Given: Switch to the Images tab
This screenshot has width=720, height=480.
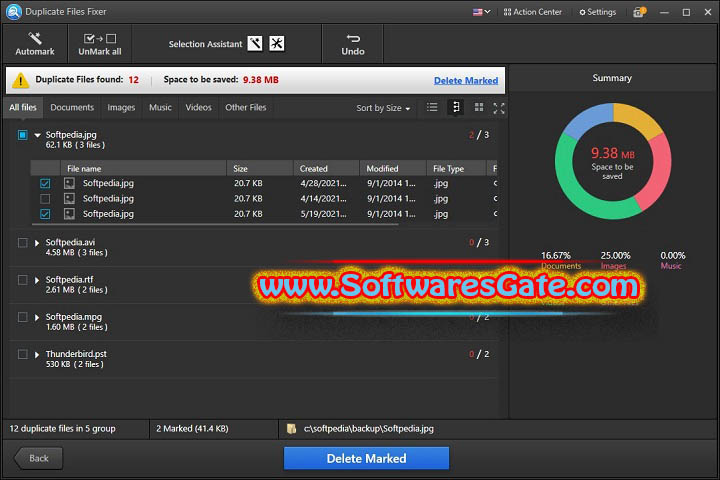Looking at the screenshot, I should (121, 107).
